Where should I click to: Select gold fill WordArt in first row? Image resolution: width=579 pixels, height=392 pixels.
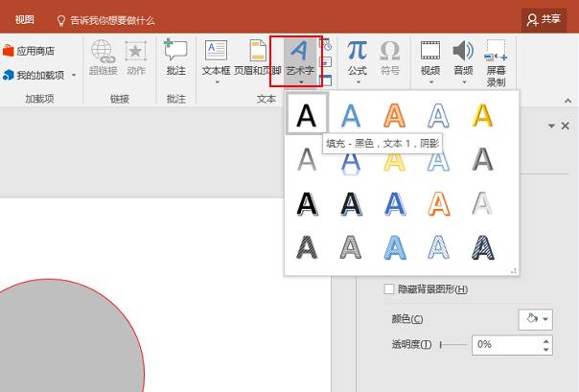482,115
